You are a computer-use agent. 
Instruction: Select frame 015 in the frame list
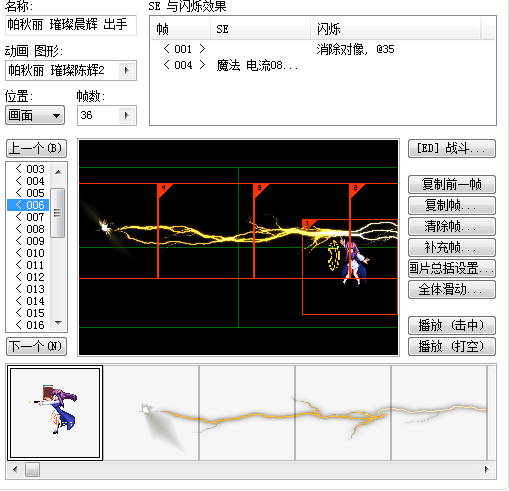(29, 313)
